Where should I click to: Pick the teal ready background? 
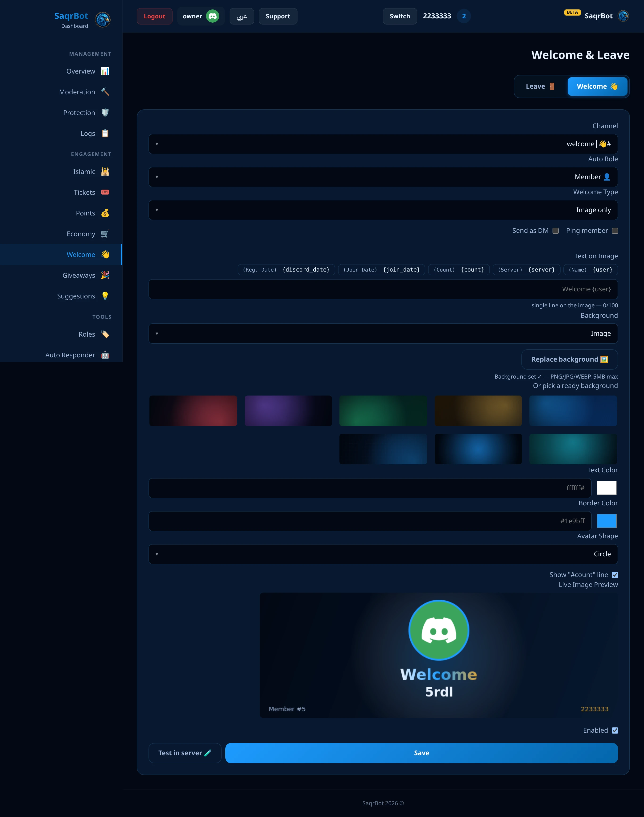click(x=573, y=449)
